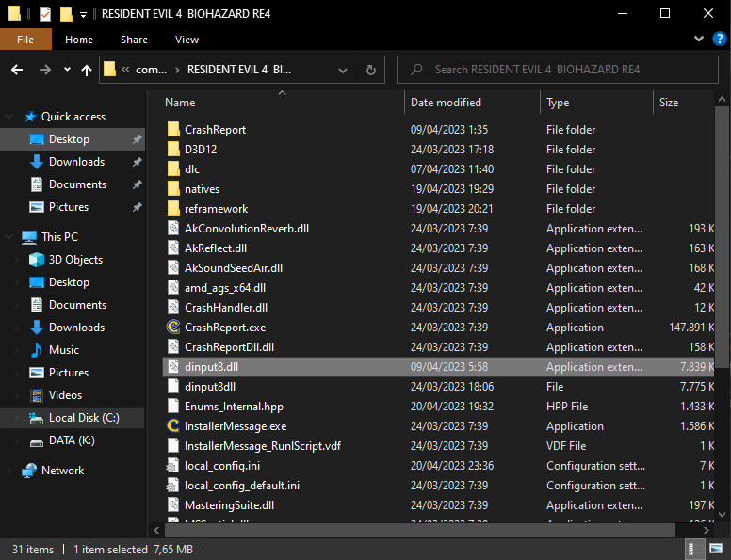Screen dimensions: 731x560
Task: Open pinned Downloads under Quick access
Action: click(77, 162)
